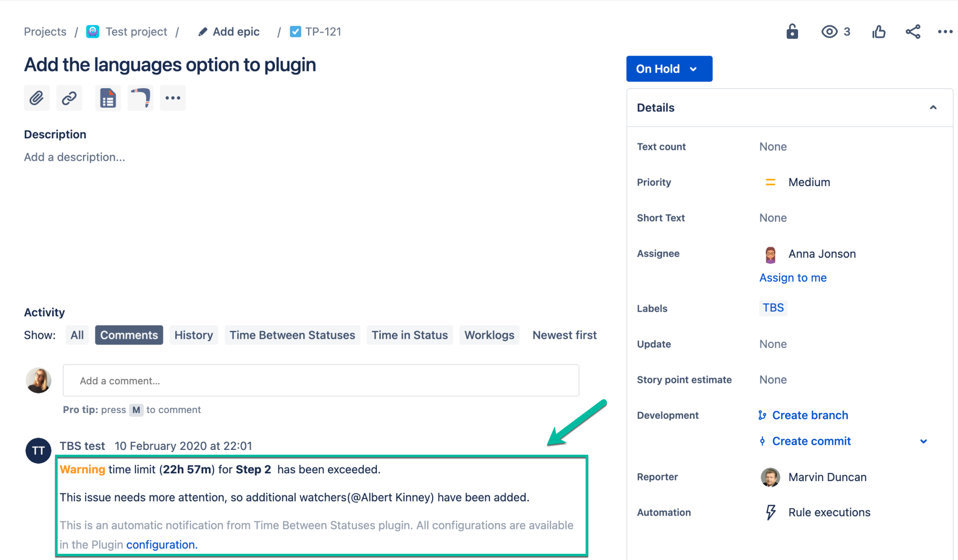This screenshot has height=560, width=958.
Task: Attach a file using the paperclip icon
Action: [x=36, y=98]
